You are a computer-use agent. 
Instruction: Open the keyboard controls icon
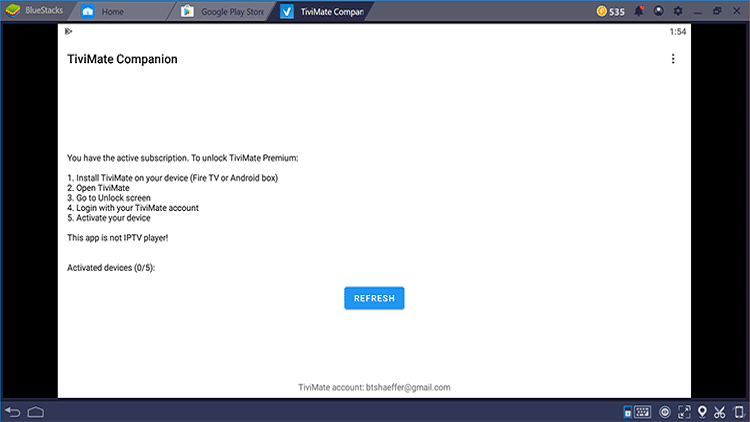[642, 411]
